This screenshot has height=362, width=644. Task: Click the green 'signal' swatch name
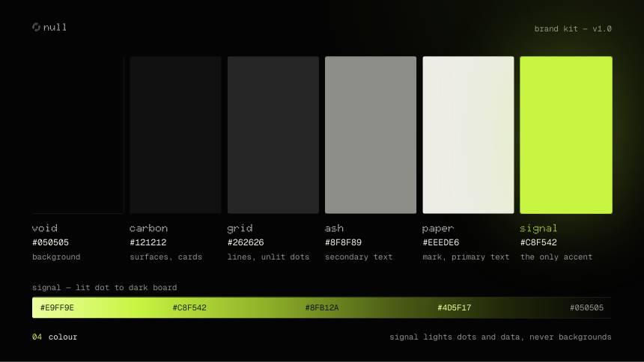(x=538, y=229)
